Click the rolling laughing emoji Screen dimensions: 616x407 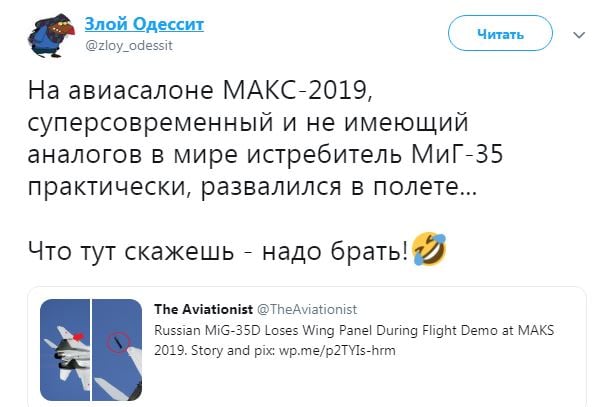point(429,249)
